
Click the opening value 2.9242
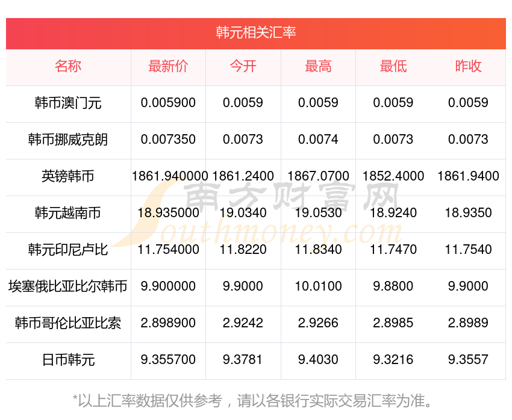(x=243, y=323)
